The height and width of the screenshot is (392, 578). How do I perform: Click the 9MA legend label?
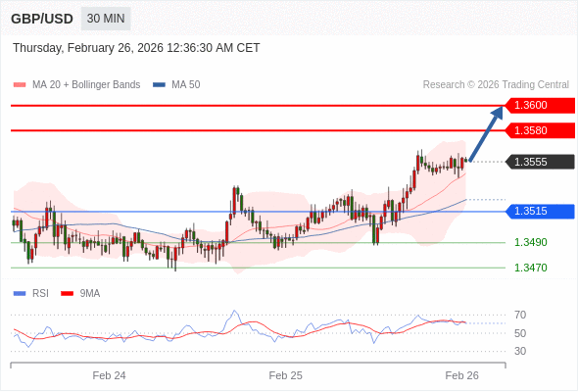[x=90, y=294]
